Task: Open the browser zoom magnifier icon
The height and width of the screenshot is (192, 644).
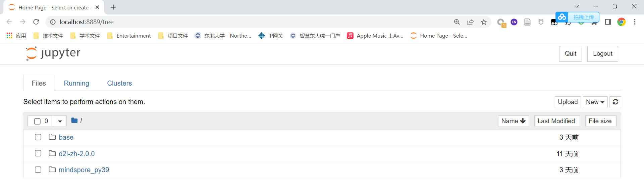Action: click(x=457, y=22)
